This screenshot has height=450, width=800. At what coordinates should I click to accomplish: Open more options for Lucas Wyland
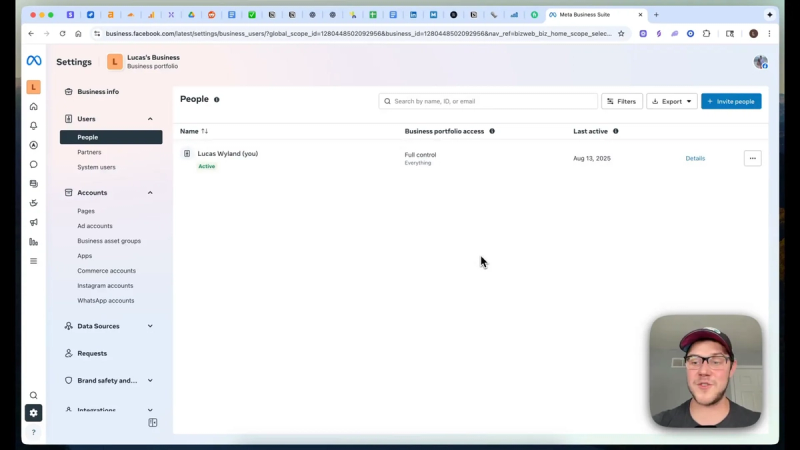click(x=753, y=158)
